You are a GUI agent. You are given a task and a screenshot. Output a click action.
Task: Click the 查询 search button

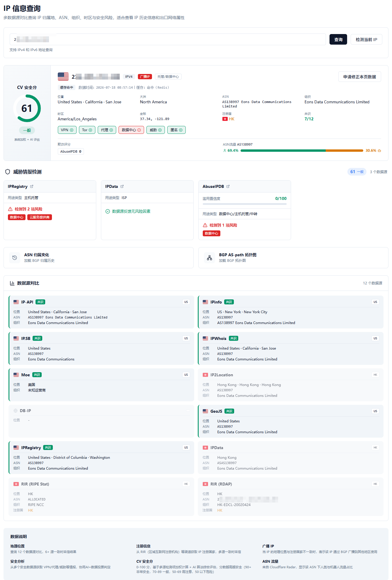coord(338,39)
